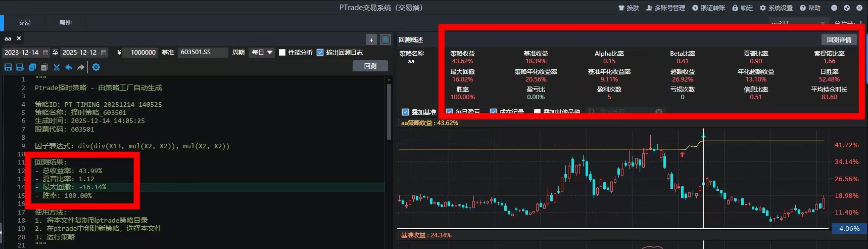Image resolution: width=868 pixels, height=249 pixels.
Task: Open calendar picker for start date 2023-12-14
Action: pos(45,53)
